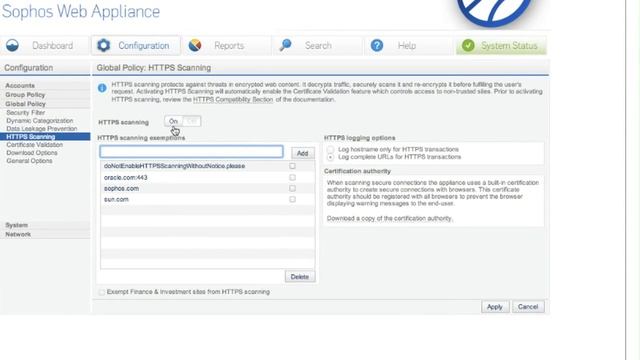
Task: Select Log complete URLs for HTTPS transactions
Action: coord(330,157)
